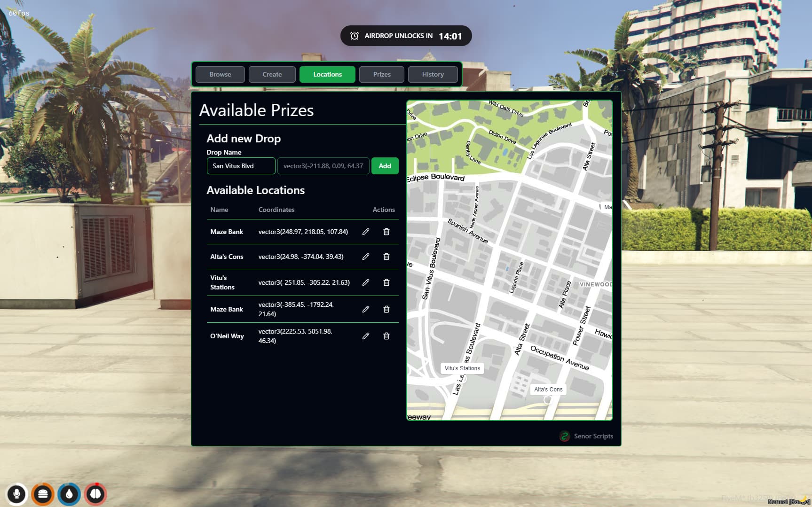Click the Coordinates column header
Screen dimensions: 812x507
pos(276,210)
